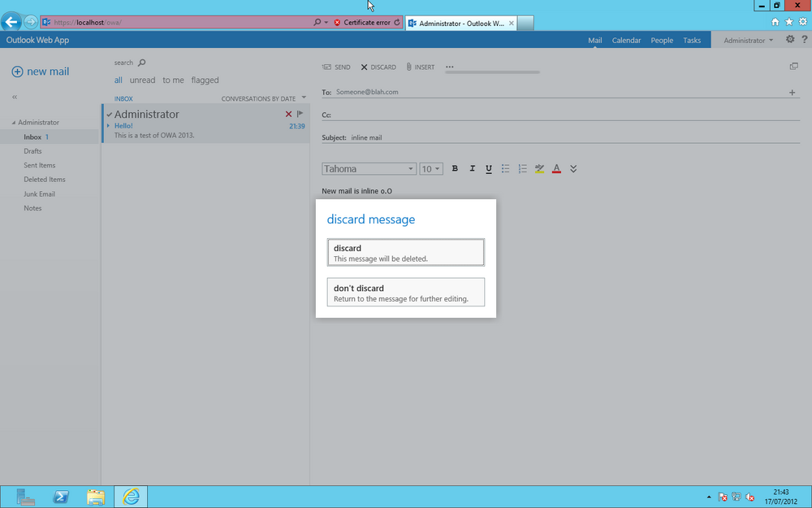Open the Sent Items folder
This screenshot has width=812, height=508.
[x=39, y=165]
